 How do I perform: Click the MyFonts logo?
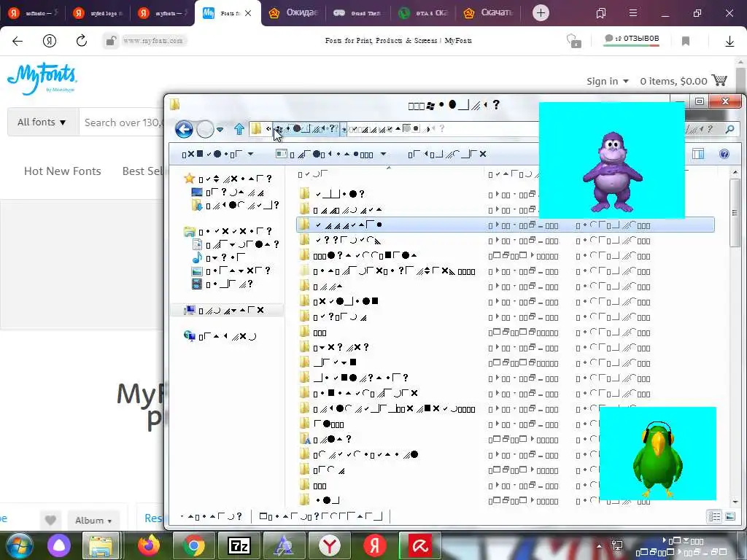42,78
